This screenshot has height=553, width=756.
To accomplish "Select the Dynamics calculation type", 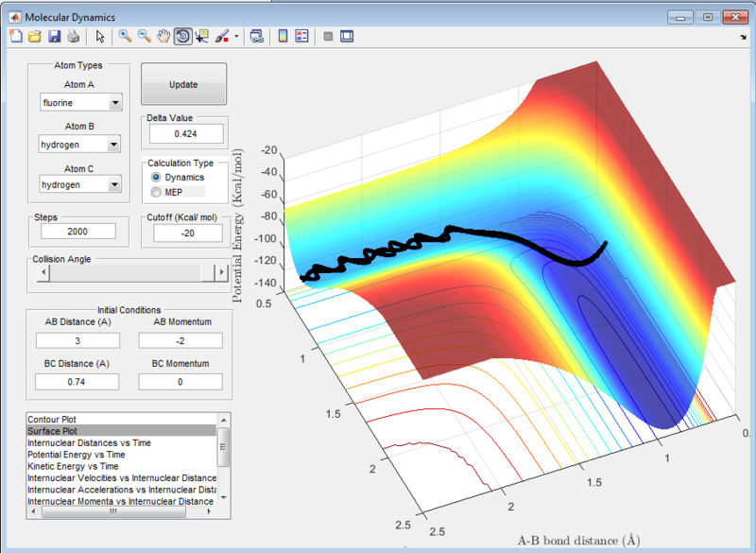I will pos(157,177).
